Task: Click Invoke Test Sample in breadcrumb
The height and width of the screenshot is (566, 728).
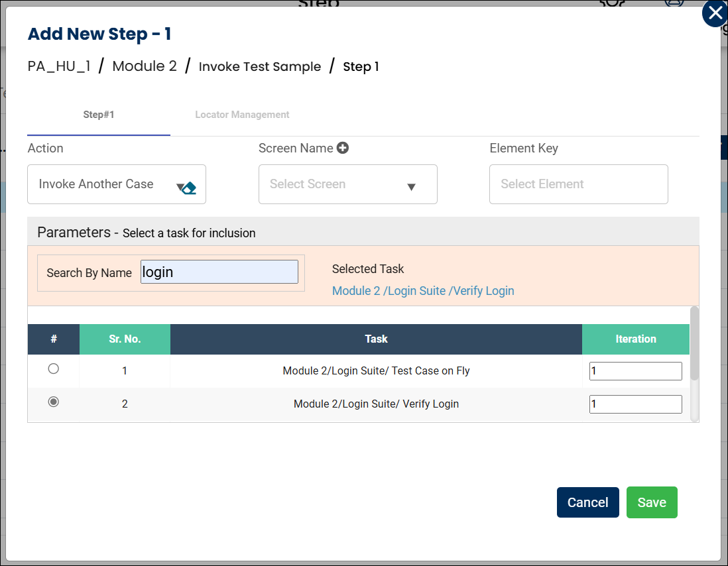Action: [260, 67]
